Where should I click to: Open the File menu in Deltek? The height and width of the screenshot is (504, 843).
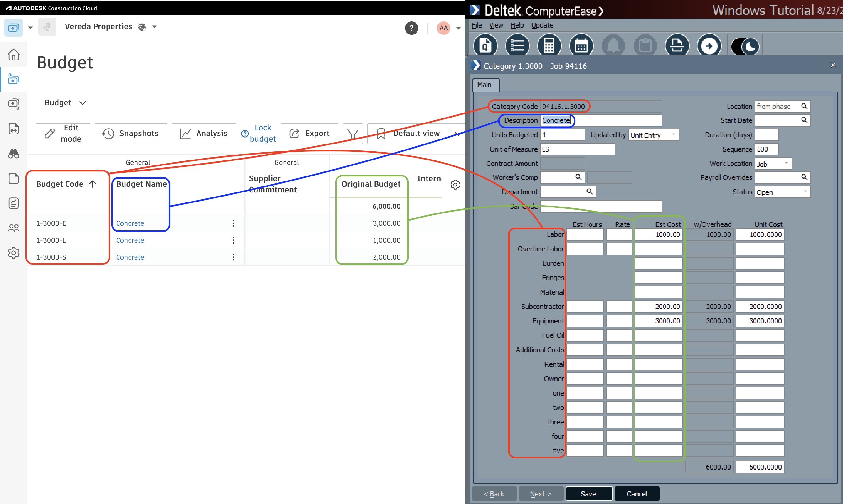click(477, 25)
